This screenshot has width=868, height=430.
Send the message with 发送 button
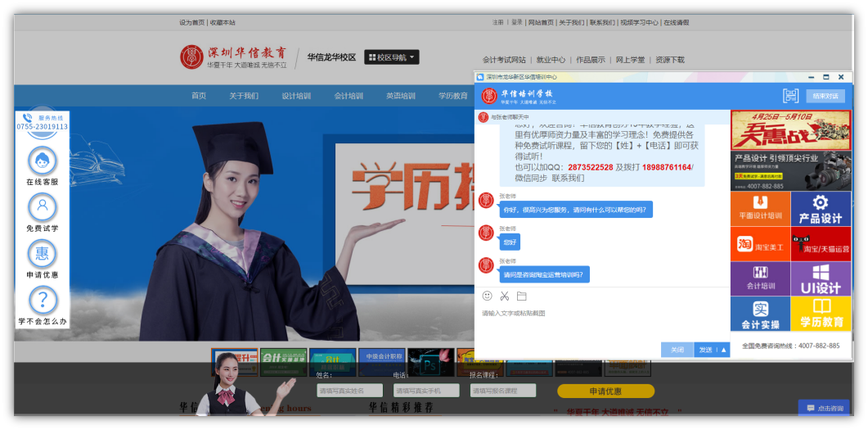tap(705, 350)
